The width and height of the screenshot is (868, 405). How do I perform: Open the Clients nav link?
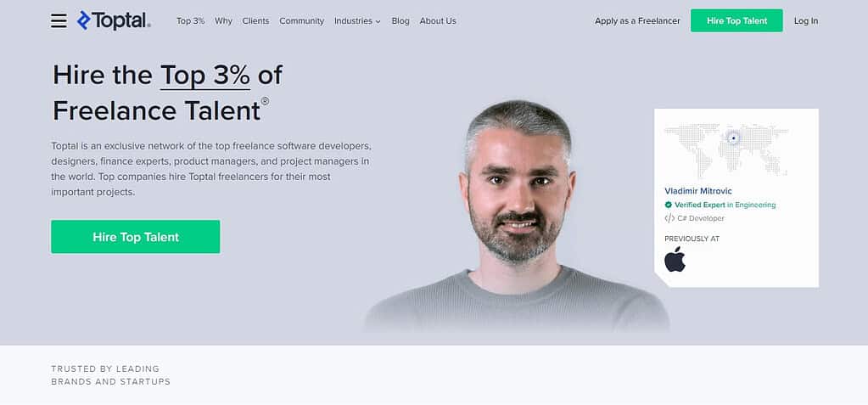click(x=255, y=21)
